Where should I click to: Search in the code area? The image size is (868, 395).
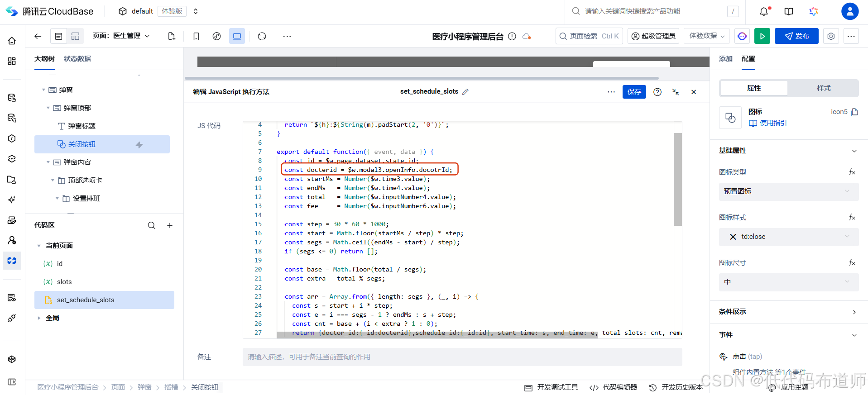coord(152,225)
